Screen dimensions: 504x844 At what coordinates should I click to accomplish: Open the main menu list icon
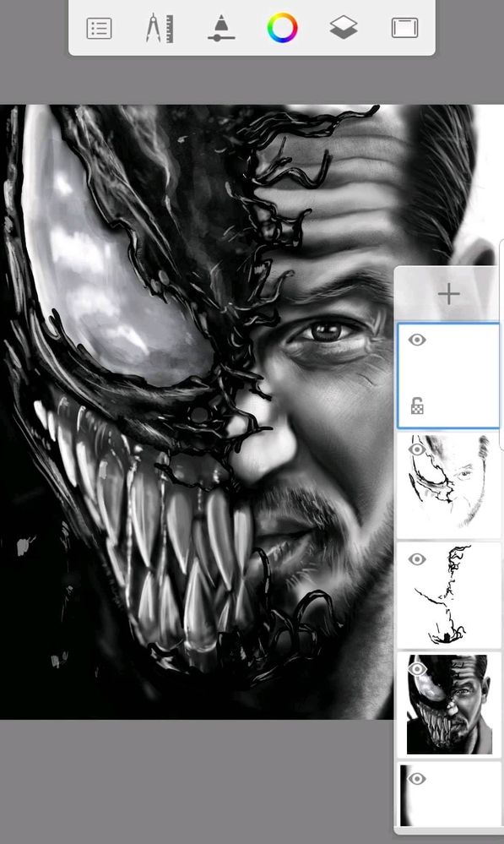click(x=99, y=28)
